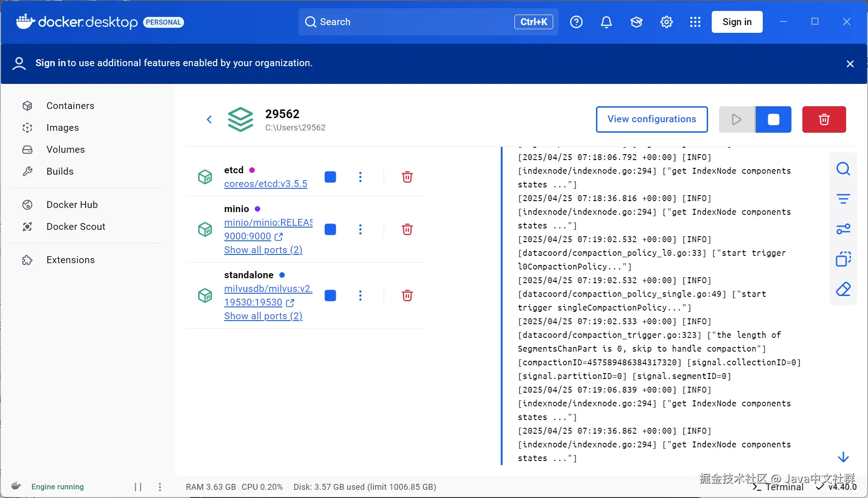Open the Containers view

[70, 106]
